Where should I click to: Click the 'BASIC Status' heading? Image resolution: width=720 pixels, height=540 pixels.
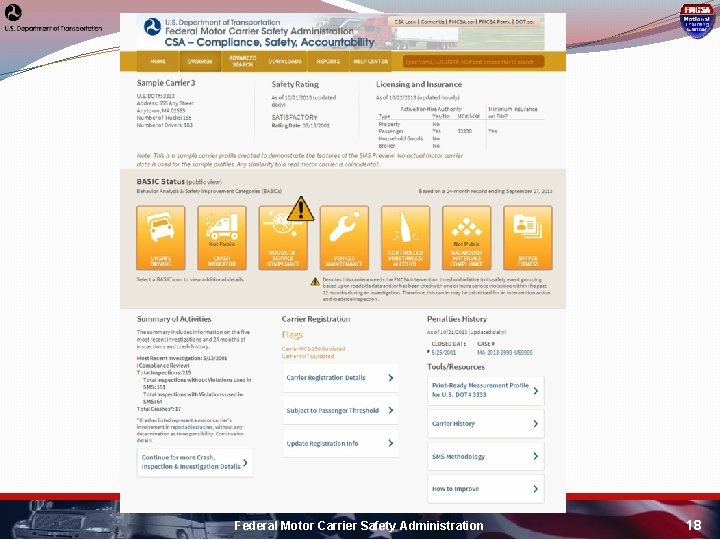tap(161, 181)
